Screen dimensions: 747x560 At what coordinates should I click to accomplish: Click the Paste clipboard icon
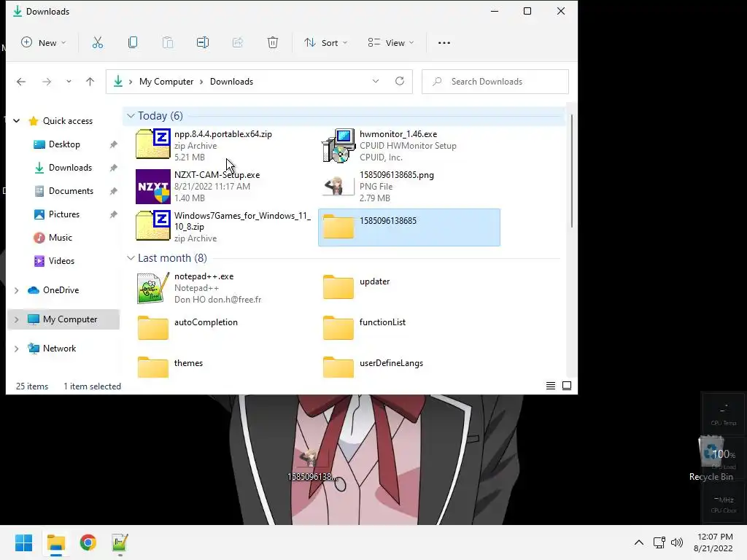coord(168,43)
